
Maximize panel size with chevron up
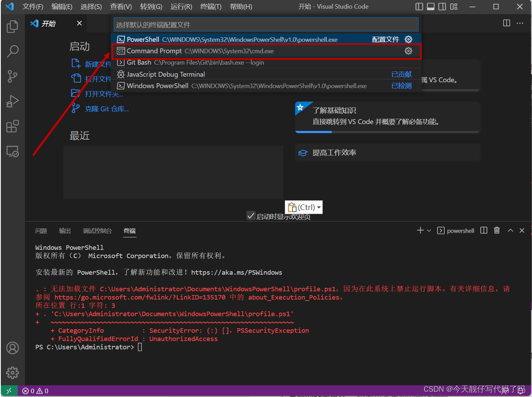pos(511,230)
